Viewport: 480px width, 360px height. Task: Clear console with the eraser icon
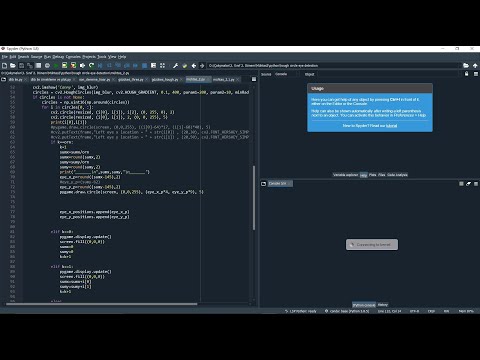[468, 184]
